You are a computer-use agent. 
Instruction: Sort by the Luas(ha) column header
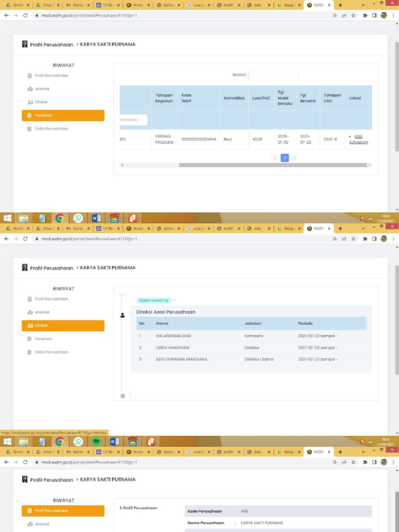[261, 98]
